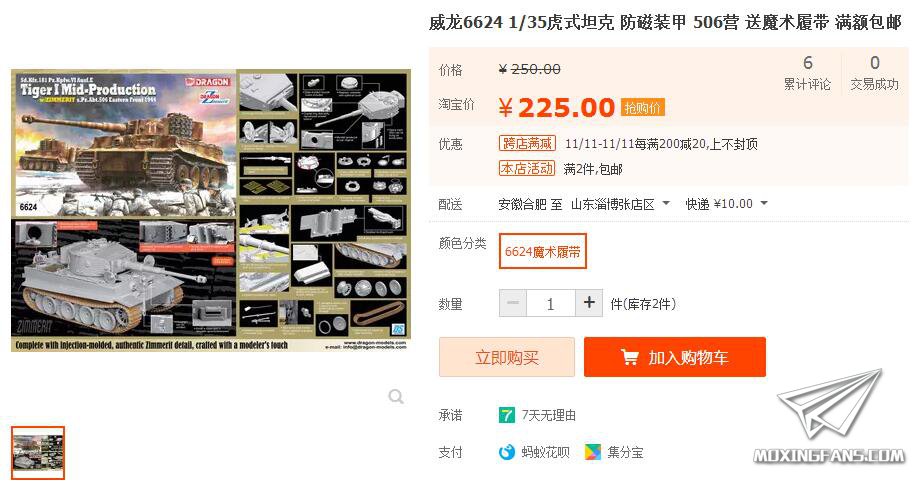Click the orange 抢购价 badge

[x=642, y=107]
